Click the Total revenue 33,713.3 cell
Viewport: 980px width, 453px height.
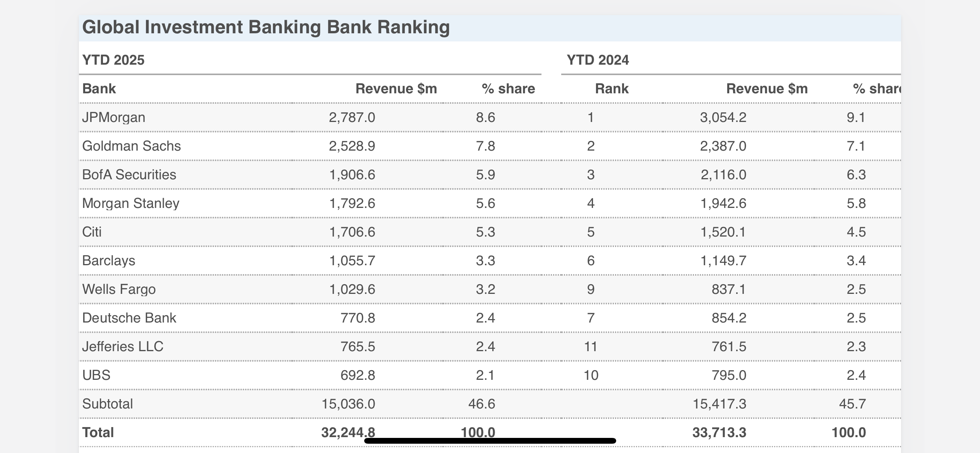point(719,432)
